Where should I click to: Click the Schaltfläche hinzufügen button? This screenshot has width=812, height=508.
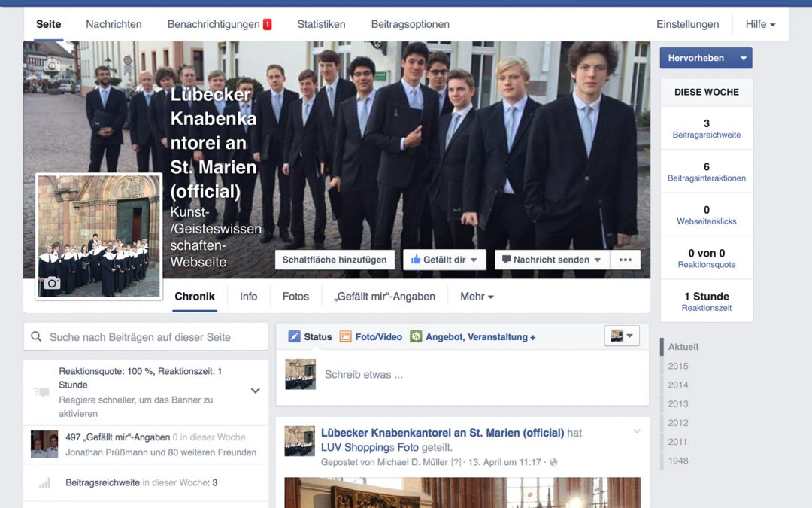tap(335, 259)
